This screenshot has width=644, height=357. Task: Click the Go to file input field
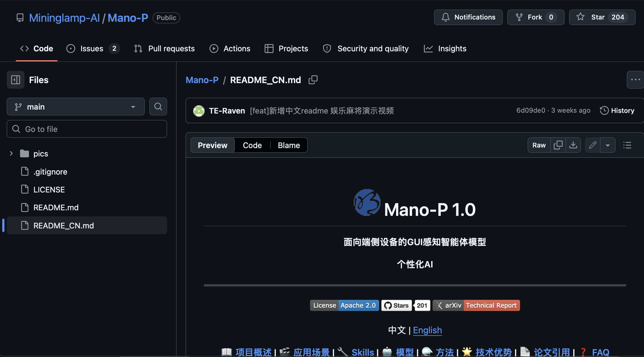(87, 129)
